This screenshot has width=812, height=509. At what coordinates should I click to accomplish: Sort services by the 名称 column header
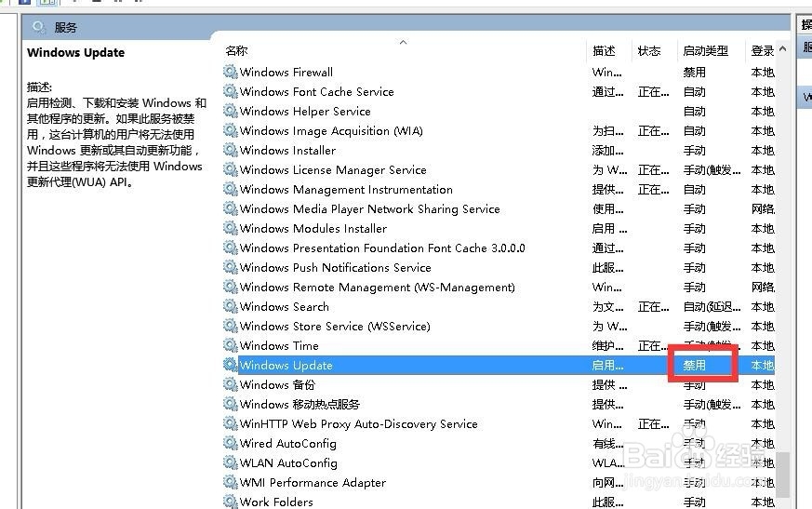pos(236,51)
